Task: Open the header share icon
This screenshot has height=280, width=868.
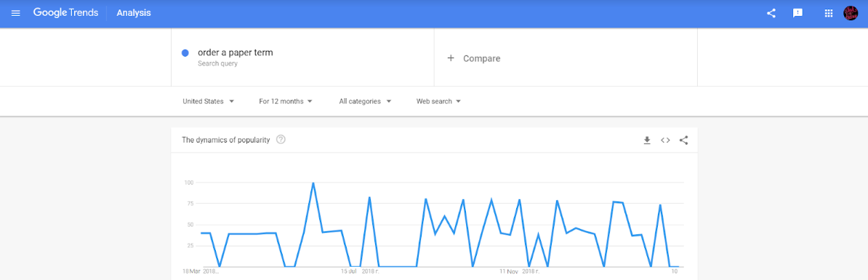Action: pyautogui.click(x=771, y=13)
